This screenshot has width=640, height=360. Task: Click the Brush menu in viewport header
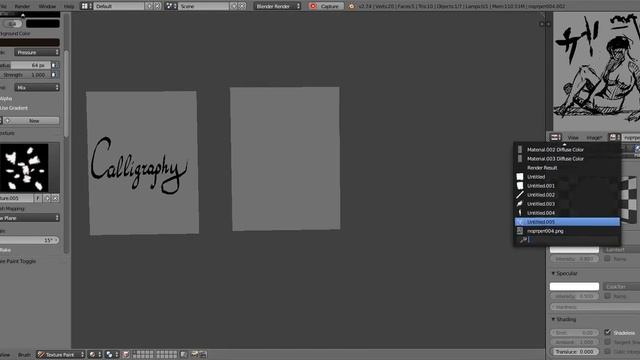point(24,355)
